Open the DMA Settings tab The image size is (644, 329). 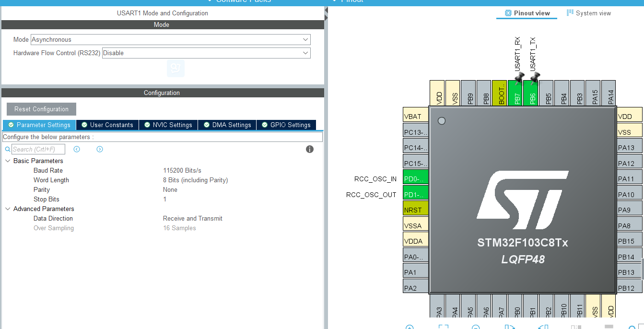pos(227,125)
